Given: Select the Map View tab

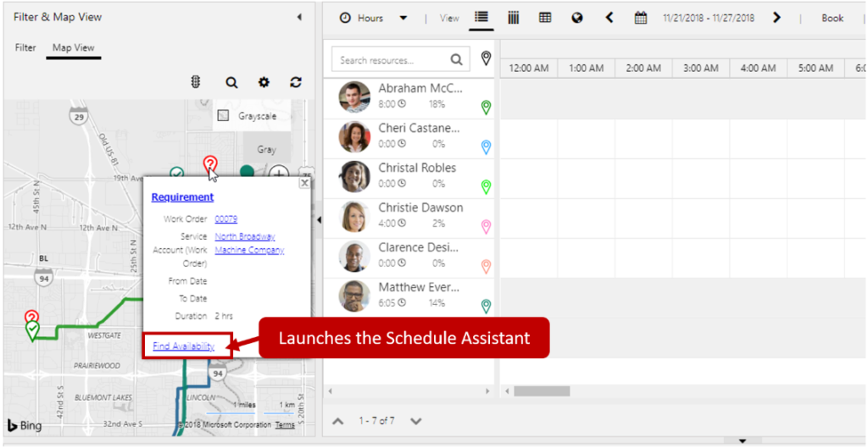Looking at the screenshot, I should coord(74,47).
